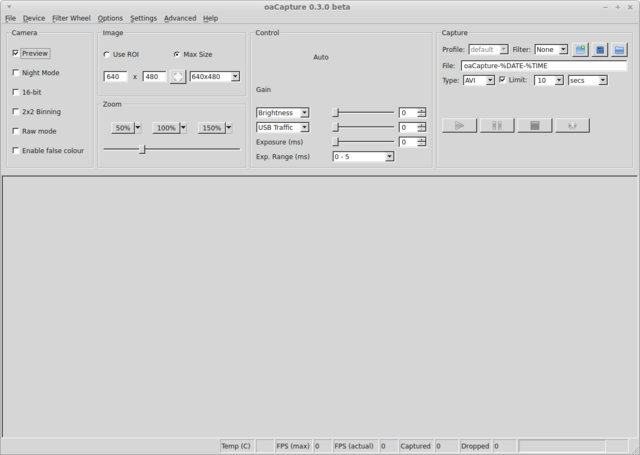
Task: Set zoom to 50% button
Action: tap(123, 128)
